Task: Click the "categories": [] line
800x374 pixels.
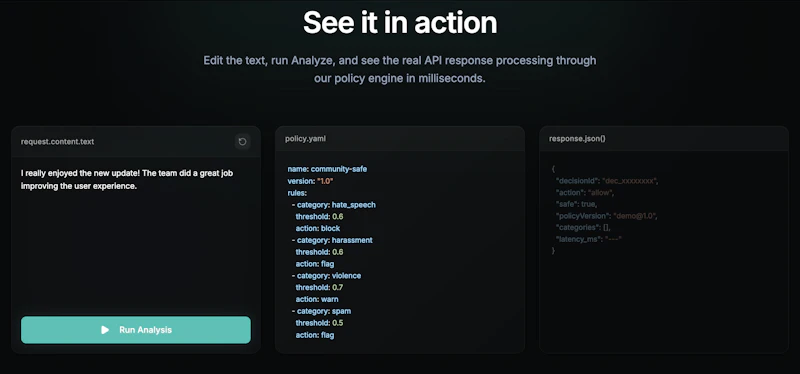Action: coord(583,228)
